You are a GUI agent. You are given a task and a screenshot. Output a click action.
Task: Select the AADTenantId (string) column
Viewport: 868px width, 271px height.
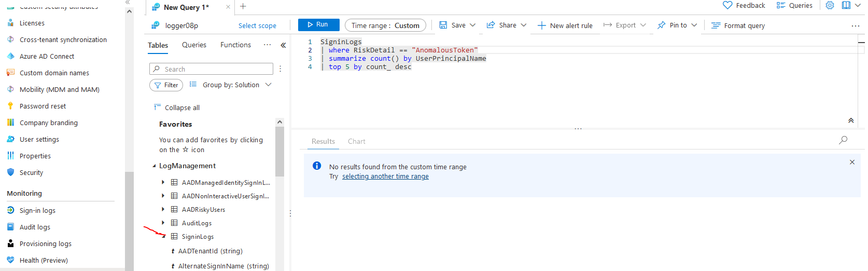coord(211,251)
